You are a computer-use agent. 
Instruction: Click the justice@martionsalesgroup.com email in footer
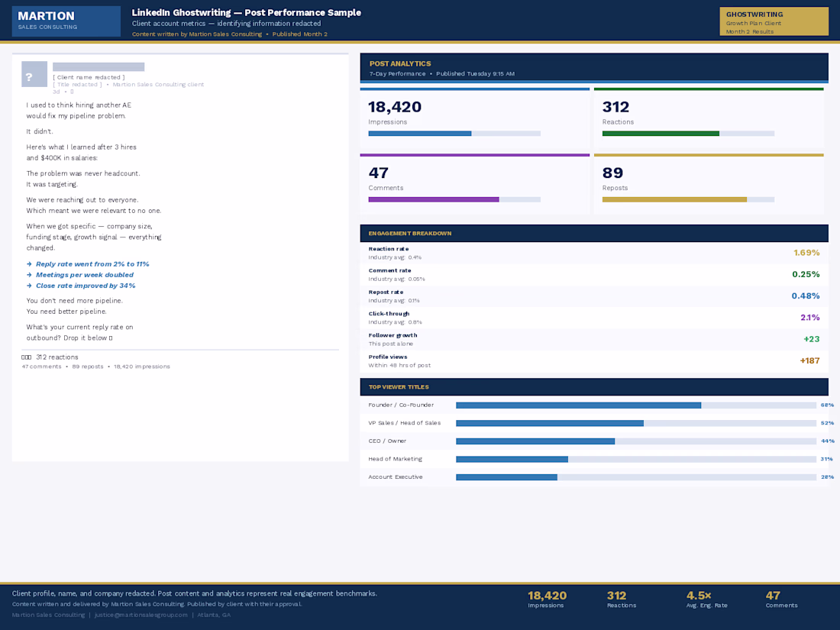tap(141, 615)
